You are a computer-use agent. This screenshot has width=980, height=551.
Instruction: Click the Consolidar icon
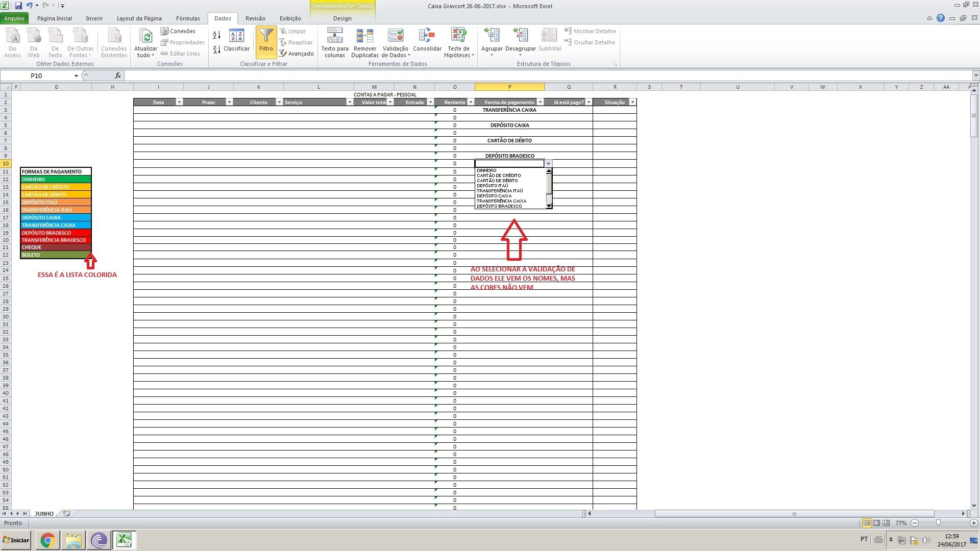coord(427,41)
